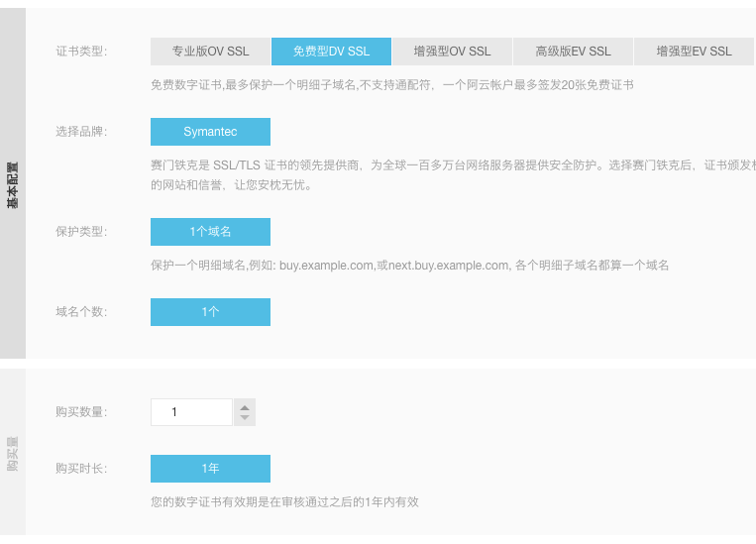Image resolution: width=756 pixels, height=544 pixels.
Task: Select the 1年 purchase duration
Action: (x=210, y=469)
